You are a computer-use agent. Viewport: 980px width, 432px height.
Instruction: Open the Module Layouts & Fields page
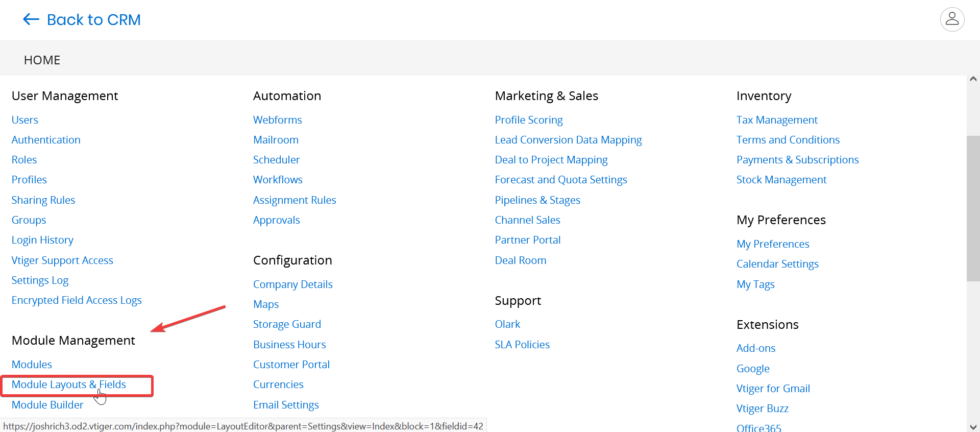68,385
